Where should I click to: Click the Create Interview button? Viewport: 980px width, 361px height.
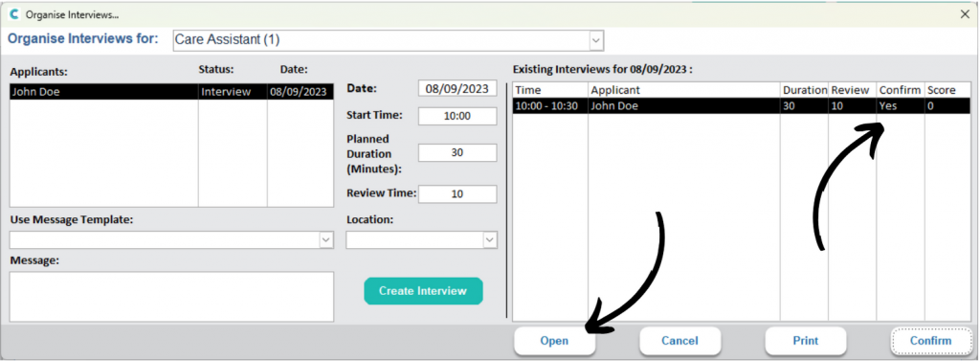pyautogui.click(x=423, y=291)
